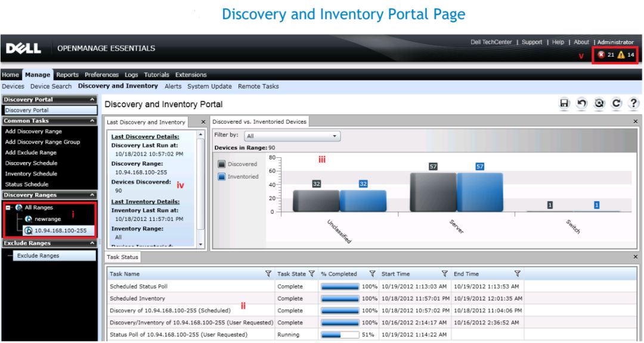The width and height of the screenshot is (644, 343).
Task: Click the newrange tree icon
Action: pos(29,219)
